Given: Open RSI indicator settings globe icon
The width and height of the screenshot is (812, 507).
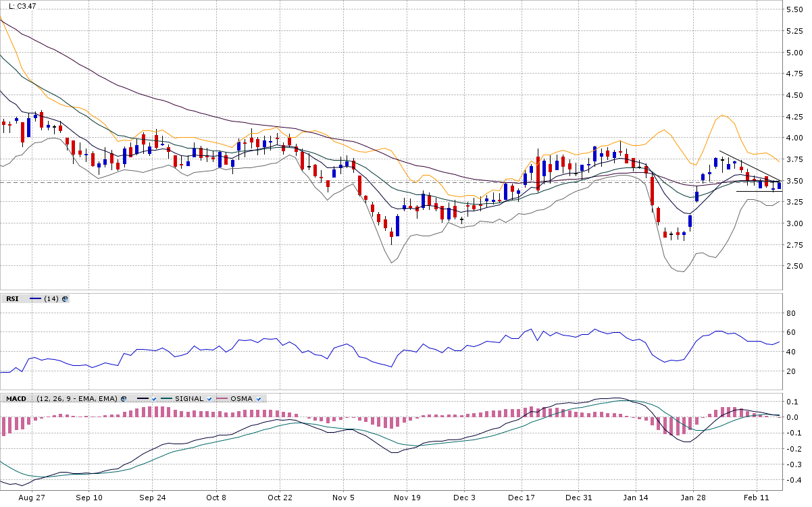Looking at the screenshot, I should click(65, 298).
